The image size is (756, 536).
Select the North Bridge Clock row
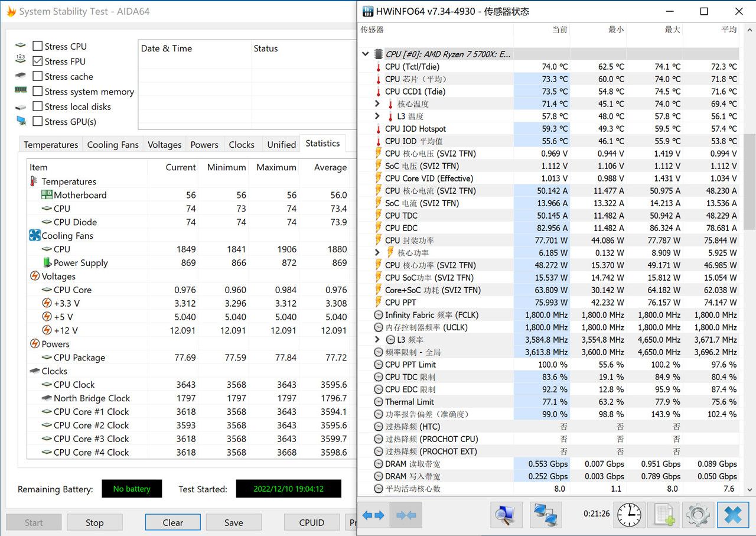click(189, 398)
